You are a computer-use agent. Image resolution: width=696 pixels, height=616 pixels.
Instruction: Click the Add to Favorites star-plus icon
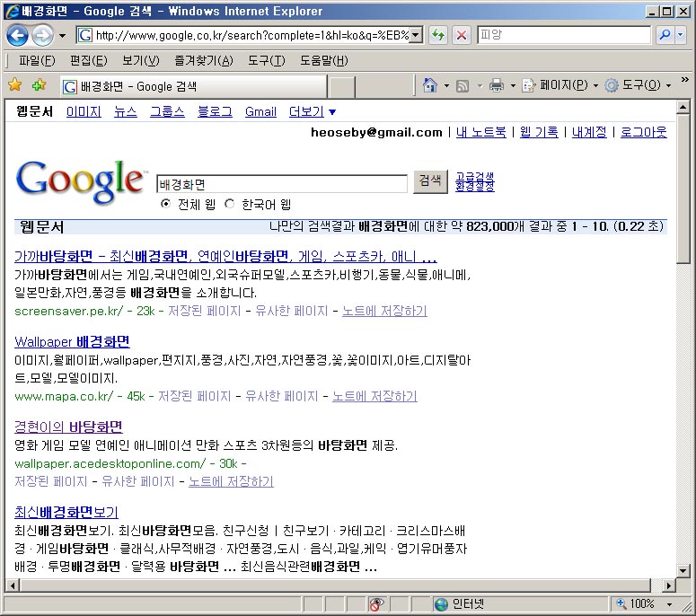pos(39,84)
